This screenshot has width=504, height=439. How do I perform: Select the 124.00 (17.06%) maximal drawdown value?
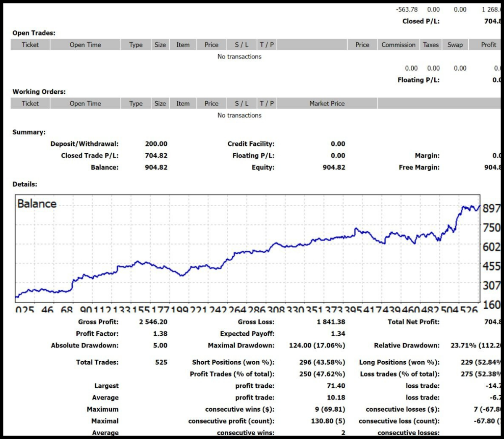(x=317, y=345)
